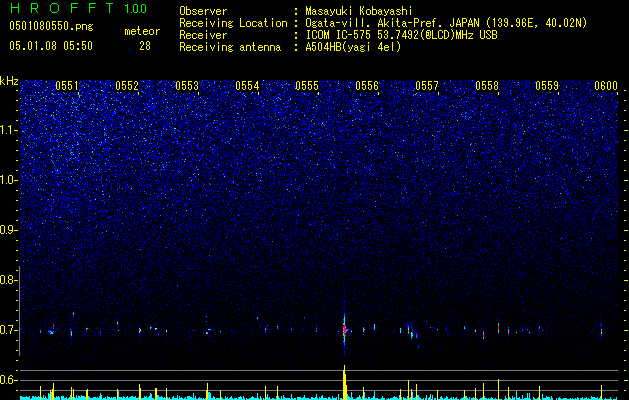Viewport: 629px width, 400px height.
Task: Select the file name 0501080550.png
Action: [51, 26]
